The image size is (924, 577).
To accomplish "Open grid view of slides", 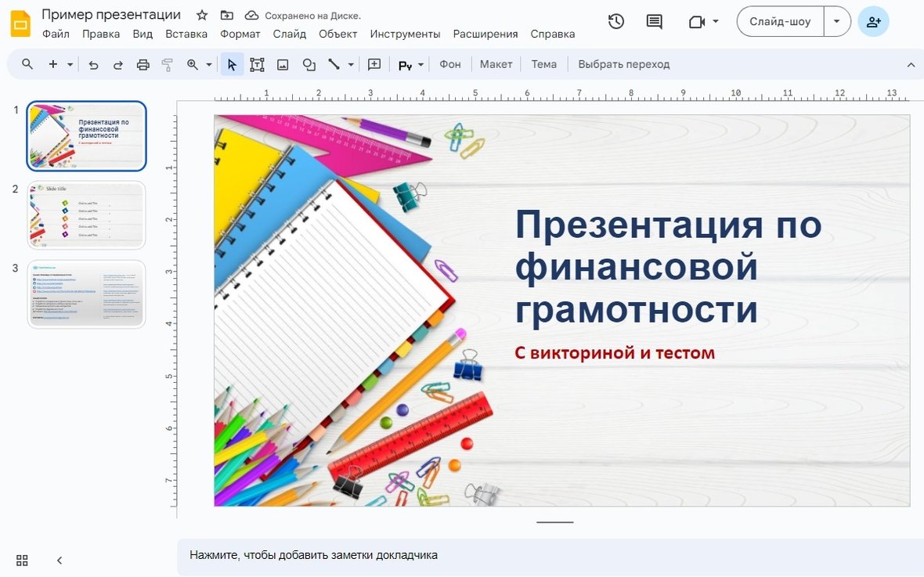I will tap(22, 560).
